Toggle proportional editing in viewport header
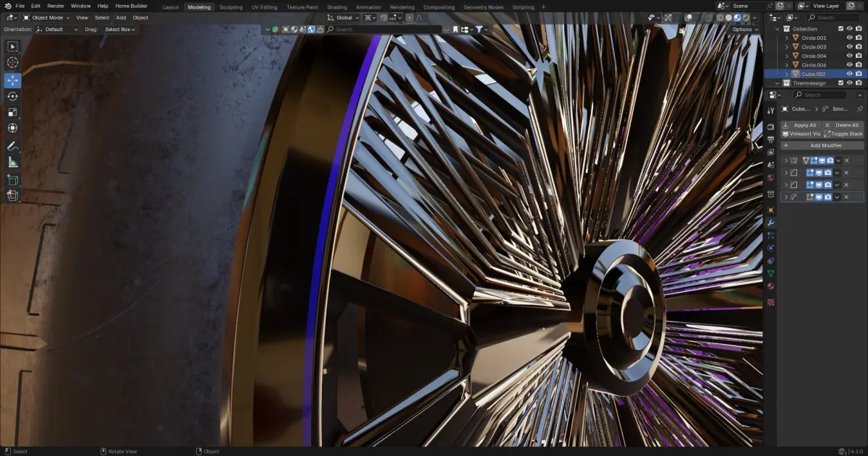Image resolution: width=868 pixels, height=456 pixels. [x=409, y=17]
